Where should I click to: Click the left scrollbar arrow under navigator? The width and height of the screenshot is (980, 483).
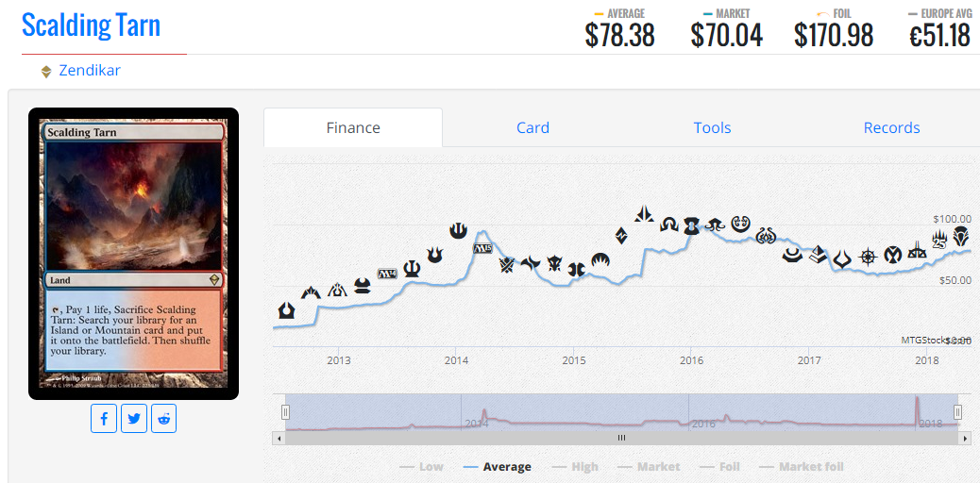coord(279,438)
